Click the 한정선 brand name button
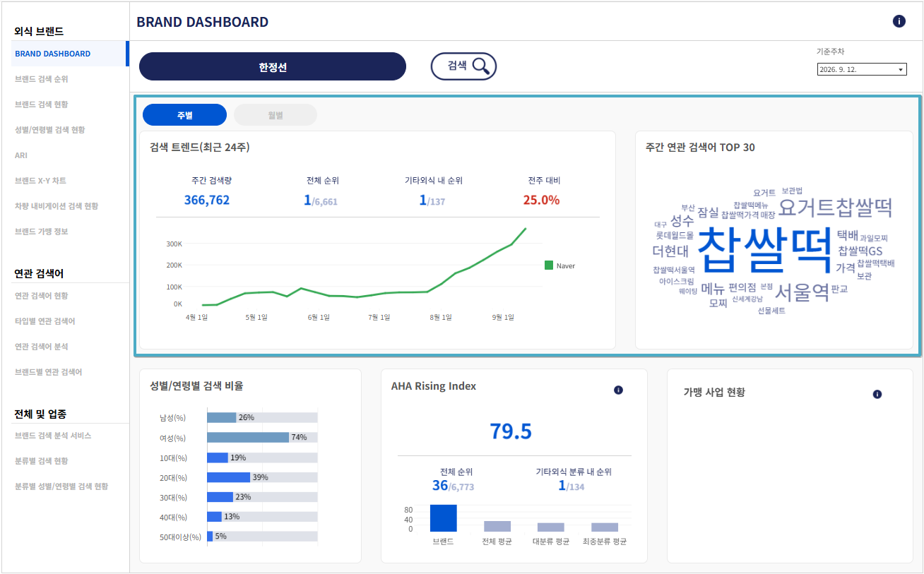 [x=273, y=66]
